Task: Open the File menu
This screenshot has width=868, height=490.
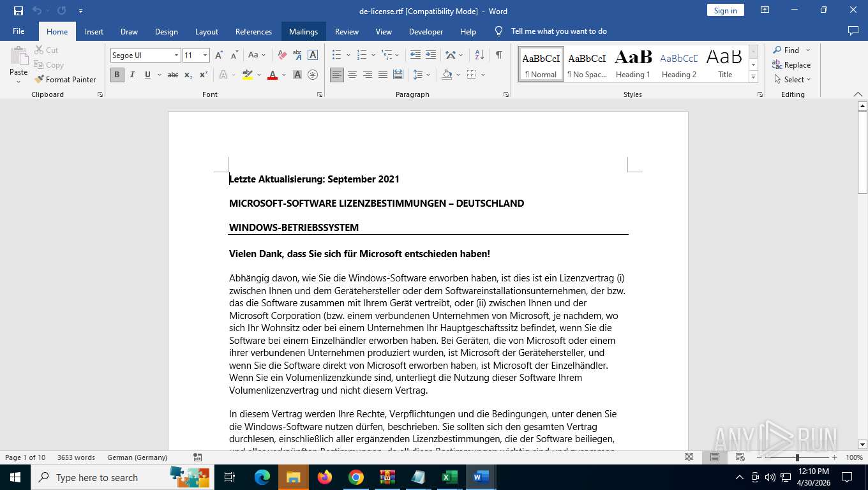Action: pos(19,31)
